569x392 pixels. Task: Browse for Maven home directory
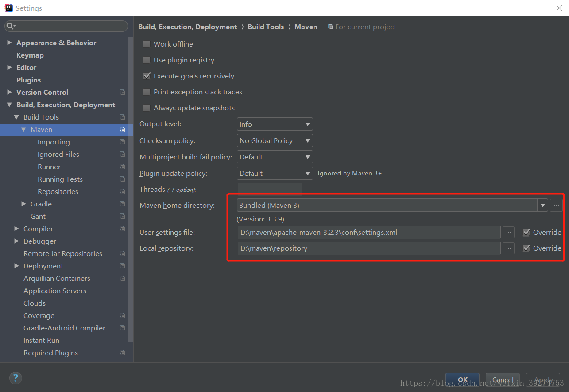[557, 205]
